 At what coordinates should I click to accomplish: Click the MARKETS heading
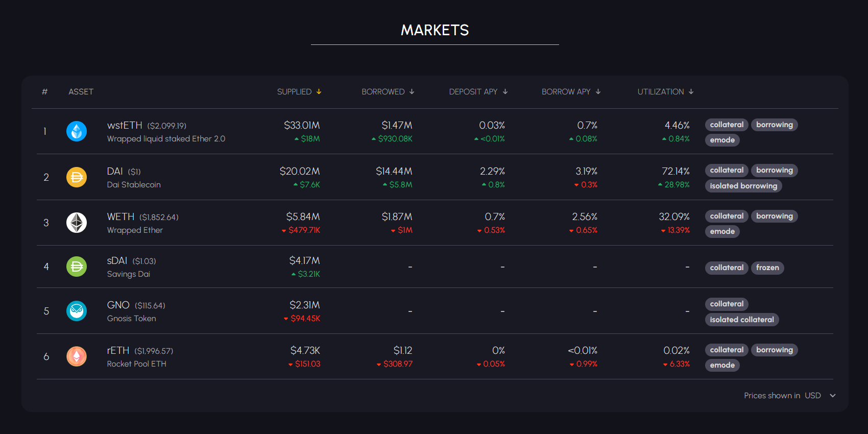tap(435, 30)
